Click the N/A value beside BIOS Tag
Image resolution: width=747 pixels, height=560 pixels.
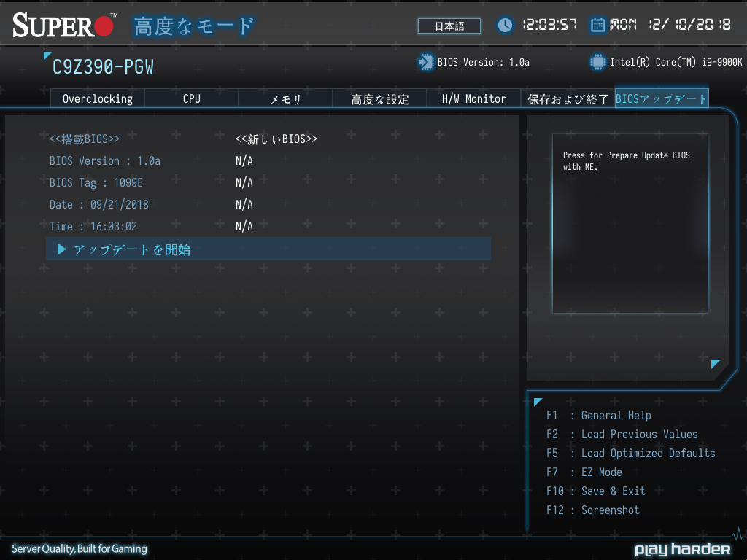[244, 183]
